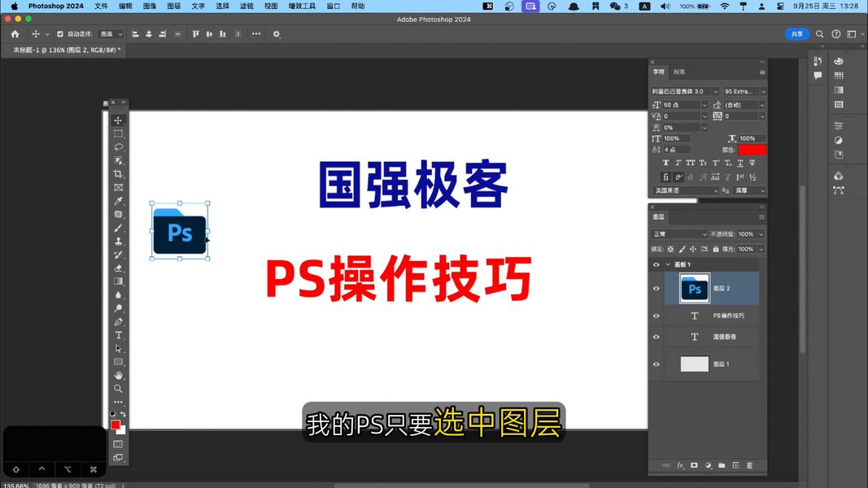Open the font family dropdown

pyautogui.click(x=715, y=91)
